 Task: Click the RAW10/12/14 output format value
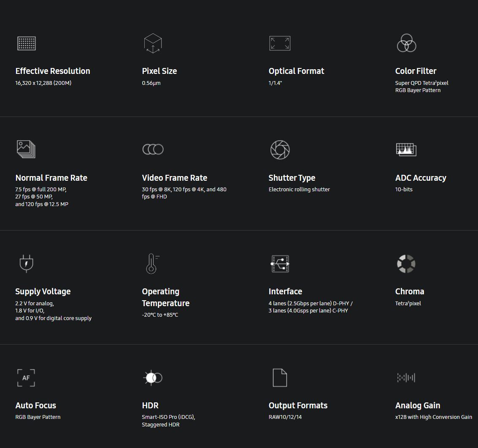pos(285,417)
